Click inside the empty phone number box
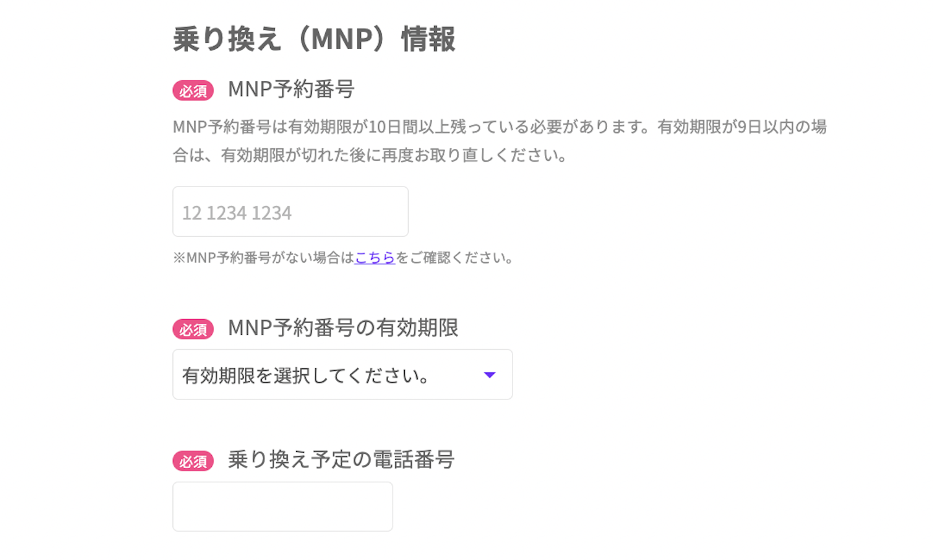This screenshot has height=560, width=933. tap(282, 506)
